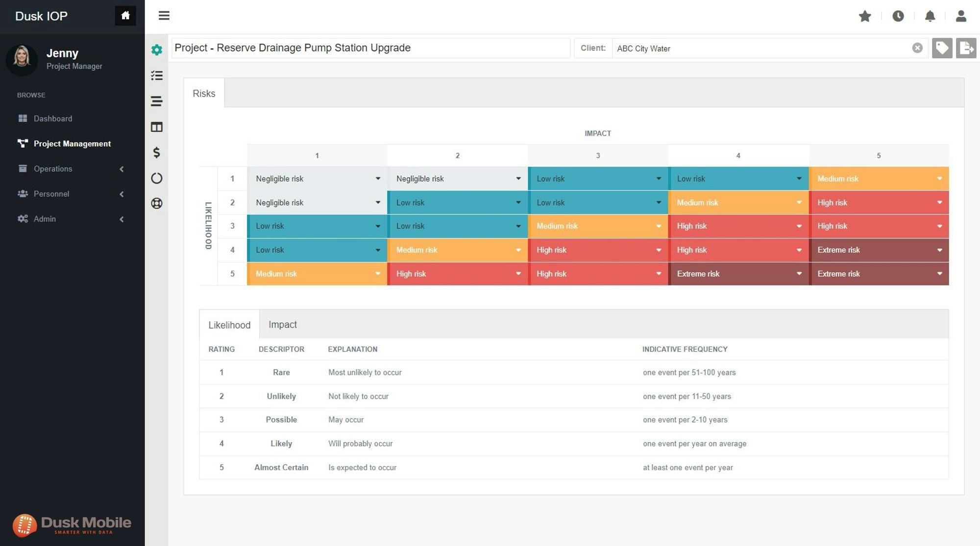This screenshot has height=546, width=980.
Task: Go to Project Management in the sidebar
Action: pos(72,143)
